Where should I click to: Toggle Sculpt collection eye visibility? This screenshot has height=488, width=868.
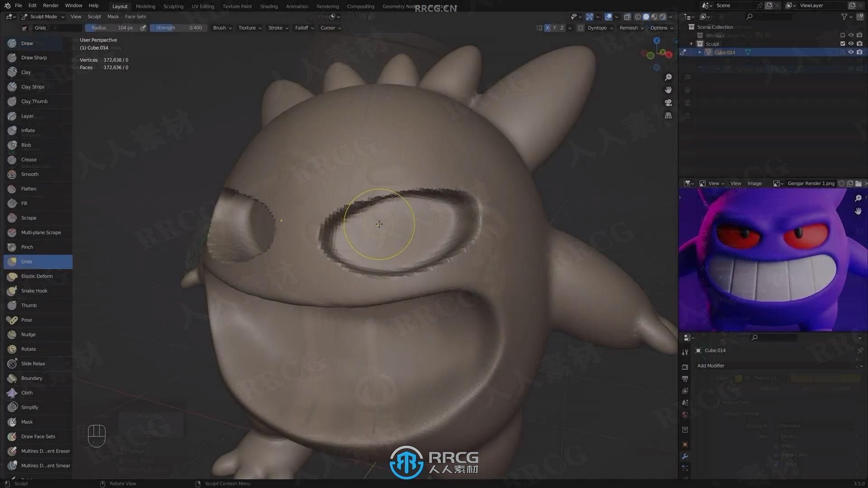coord(851,44)
